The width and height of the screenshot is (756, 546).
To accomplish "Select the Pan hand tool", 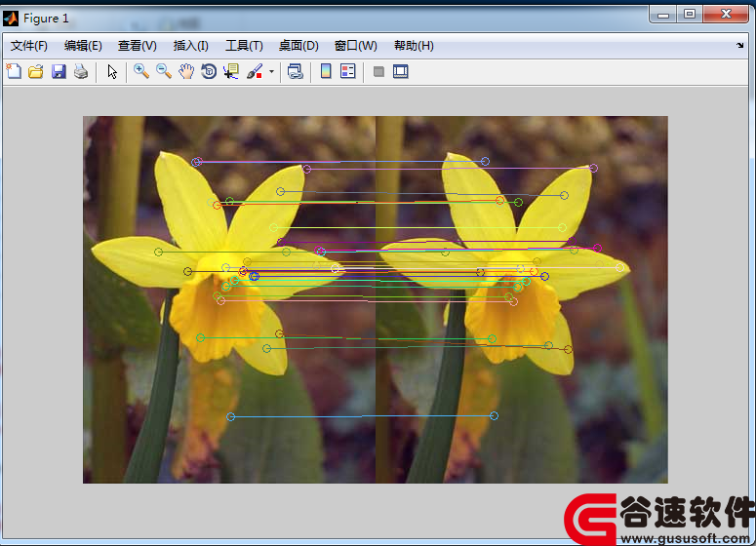I will [186, 71].
